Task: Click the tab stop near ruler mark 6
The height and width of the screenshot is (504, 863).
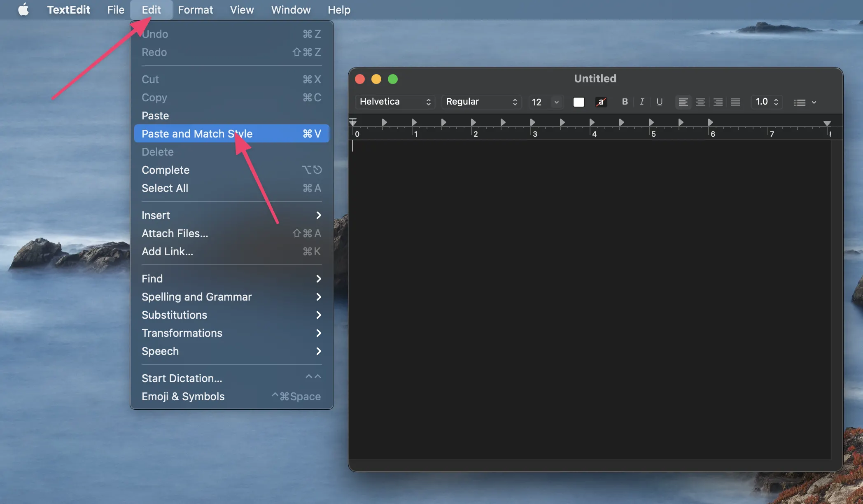Action: point(710,122)
